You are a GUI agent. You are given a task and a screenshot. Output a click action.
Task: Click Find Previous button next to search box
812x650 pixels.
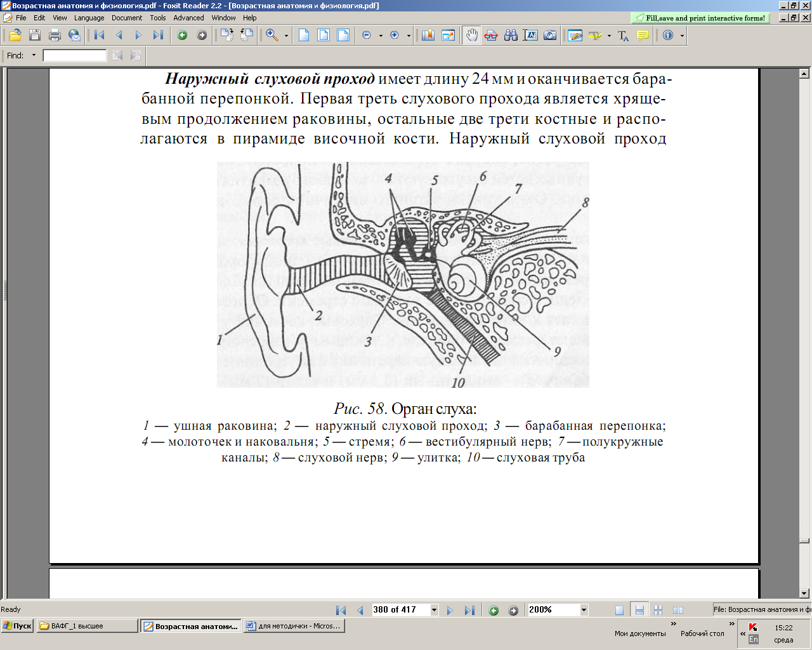tap(117, 56)
